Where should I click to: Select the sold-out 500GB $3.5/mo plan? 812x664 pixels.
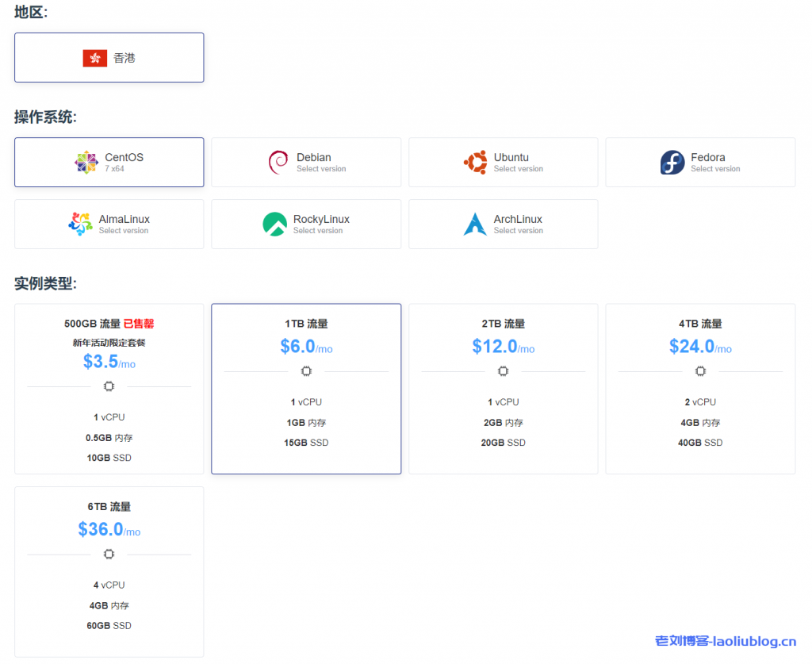pos(109,389)
